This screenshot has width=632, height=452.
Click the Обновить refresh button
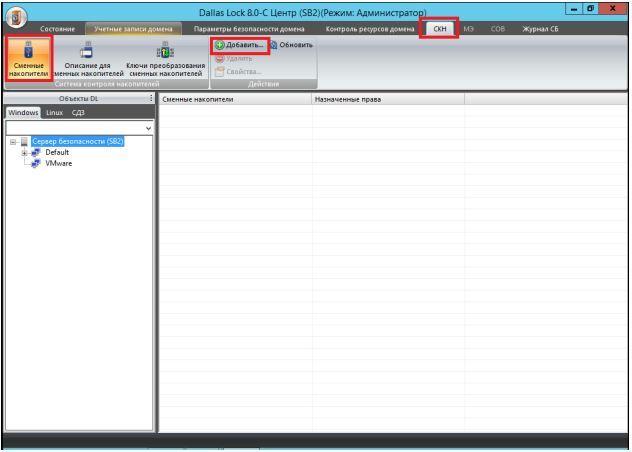click(291, 45)
